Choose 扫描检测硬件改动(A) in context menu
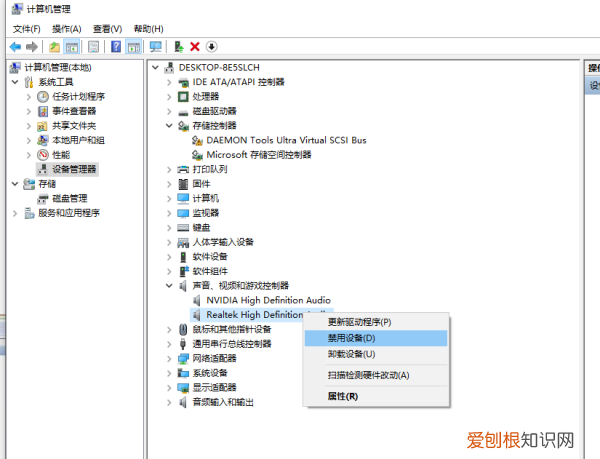The image size is (600, 459). pyautogui.click(x=376, y=375)
